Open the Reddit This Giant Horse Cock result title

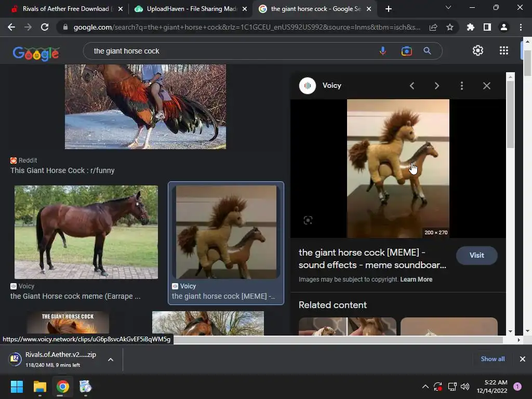pyautogui.click(x=62, y=170)
